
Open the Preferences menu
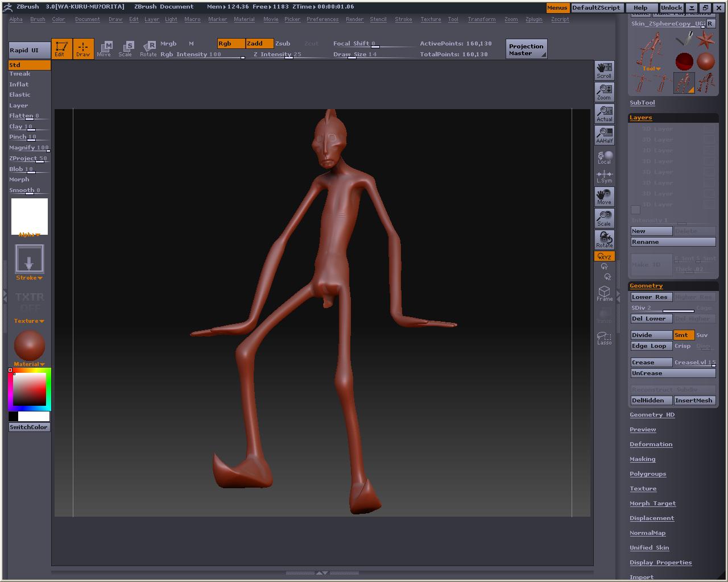(322, 19)
